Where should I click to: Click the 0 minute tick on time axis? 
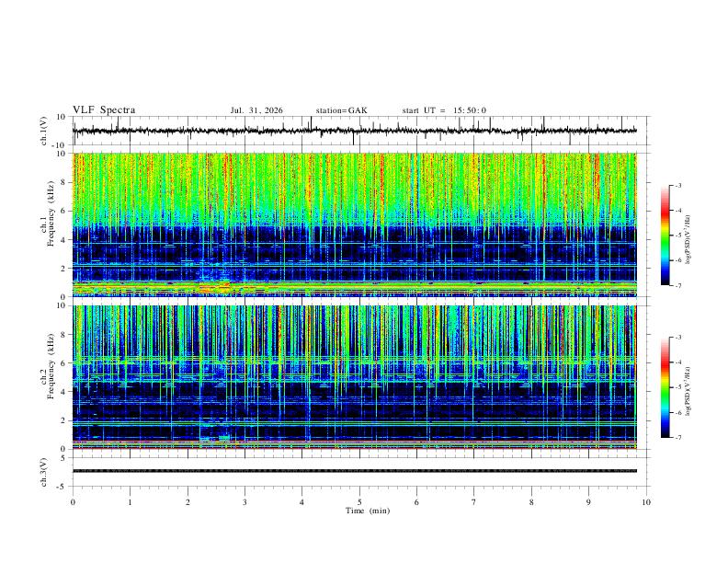click(x=73, y=502)
